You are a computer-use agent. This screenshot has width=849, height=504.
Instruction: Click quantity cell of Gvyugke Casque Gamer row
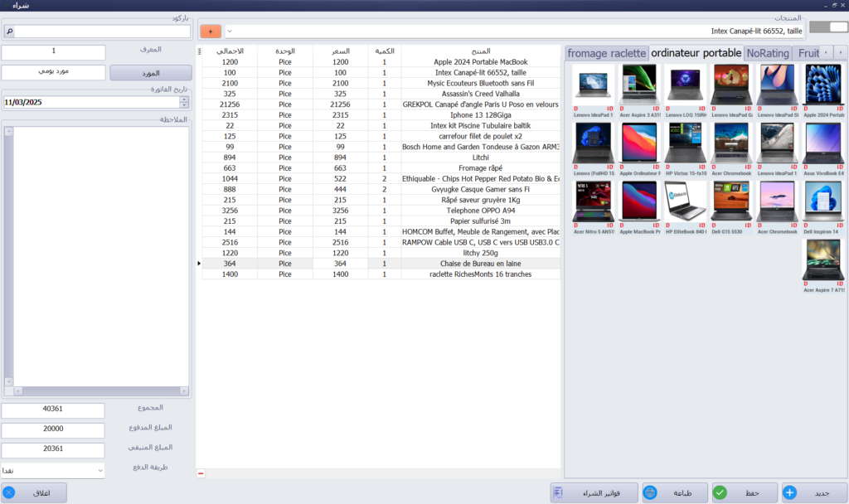pos(385,190)
